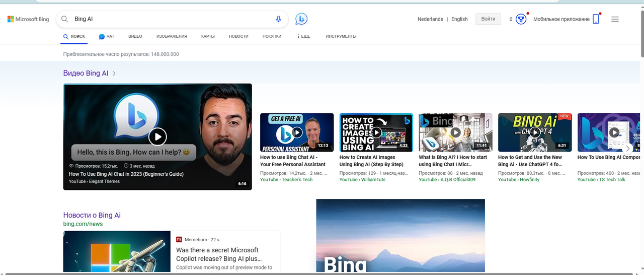Image resolution: width=644 pixels, height=275 pixels.
Task: Click next arrow in video carousel
Action: 627,149
